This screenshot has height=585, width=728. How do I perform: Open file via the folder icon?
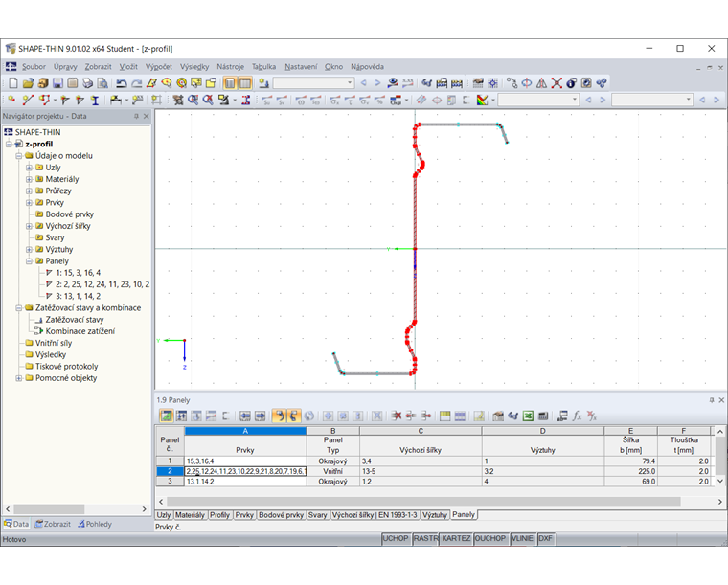pyautogui.click(x=28, y=83)
